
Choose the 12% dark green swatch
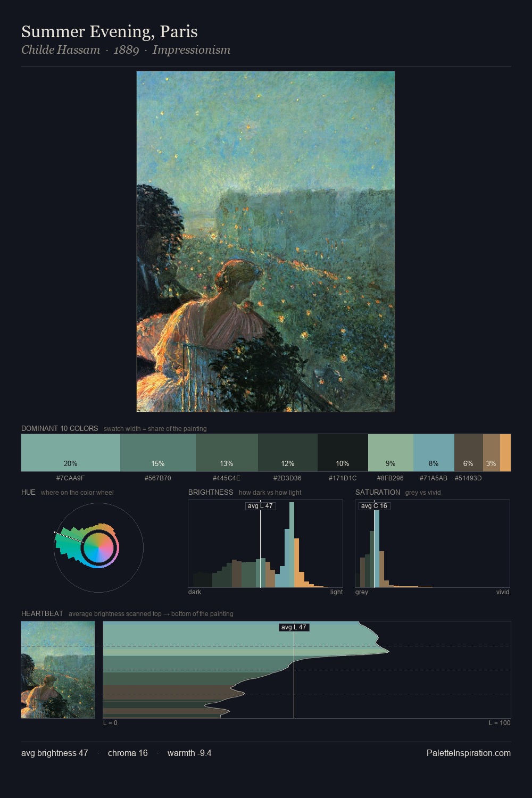point(288,453)
